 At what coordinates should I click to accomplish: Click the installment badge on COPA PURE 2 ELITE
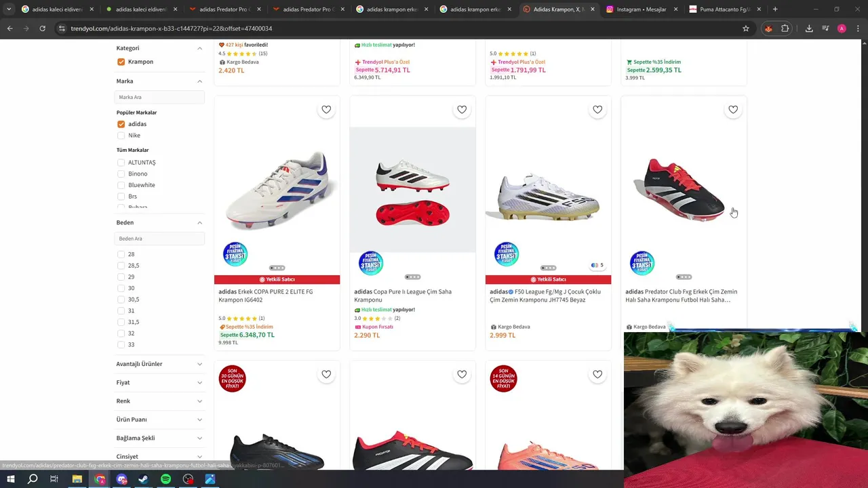[x=235, y=254]
